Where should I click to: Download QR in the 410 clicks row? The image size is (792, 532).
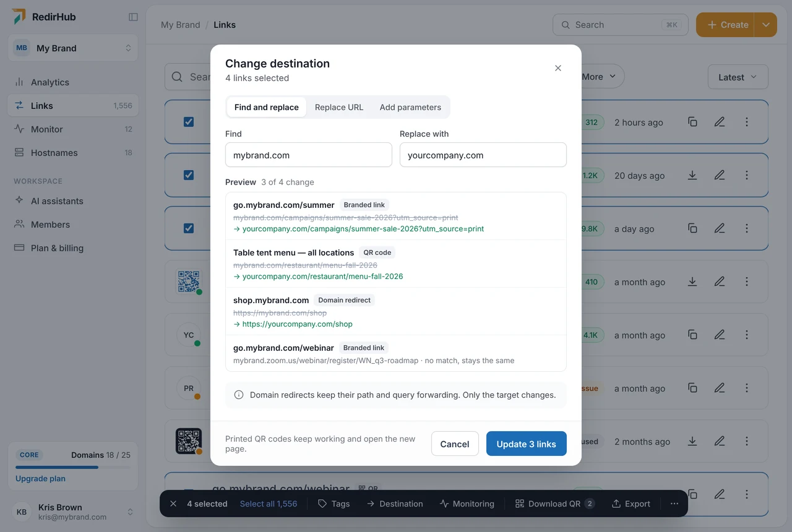[x=692, y=281]
